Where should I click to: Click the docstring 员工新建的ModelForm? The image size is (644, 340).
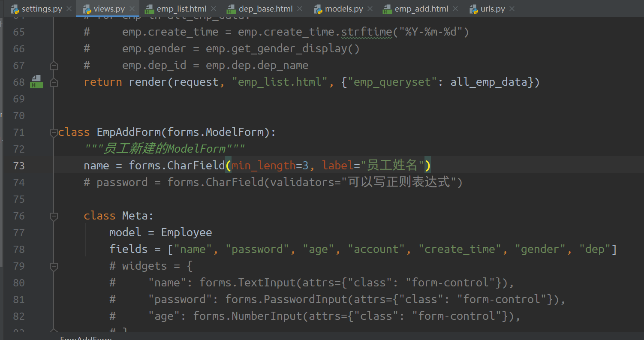click(x=164, y=149)
